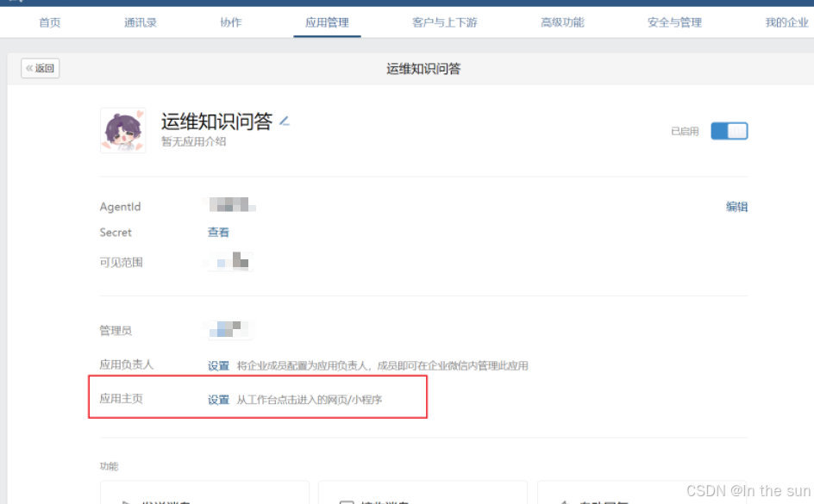Open the 客户与上下游 tab
Image resolution: width=814 pixels, height=504 pixels.
[x=444, y=22]
